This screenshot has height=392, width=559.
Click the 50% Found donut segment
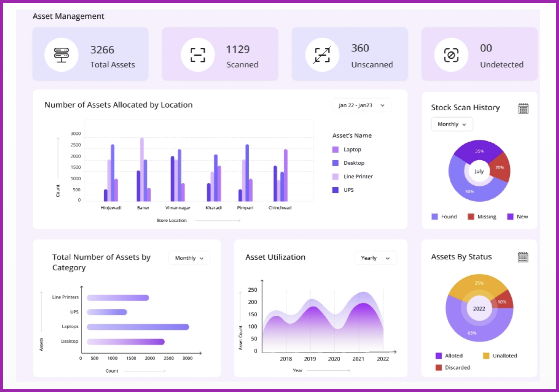tap(469, 192)
